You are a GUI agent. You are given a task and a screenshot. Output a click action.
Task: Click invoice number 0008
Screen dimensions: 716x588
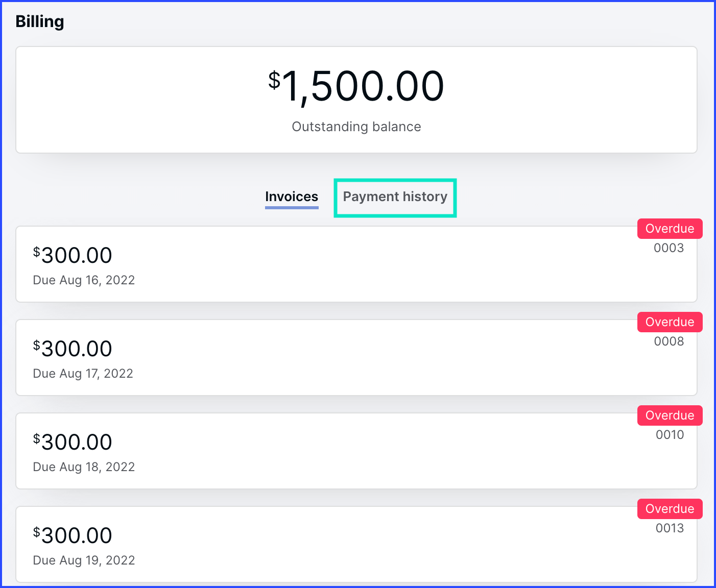(669, 341)
